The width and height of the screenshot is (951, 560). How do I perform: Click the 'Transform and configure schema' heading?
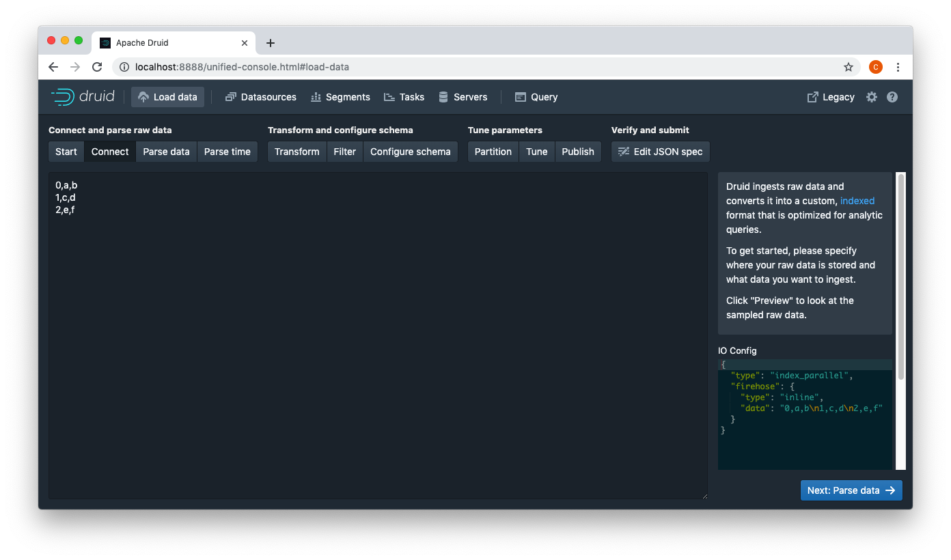[x=340, y=130]
